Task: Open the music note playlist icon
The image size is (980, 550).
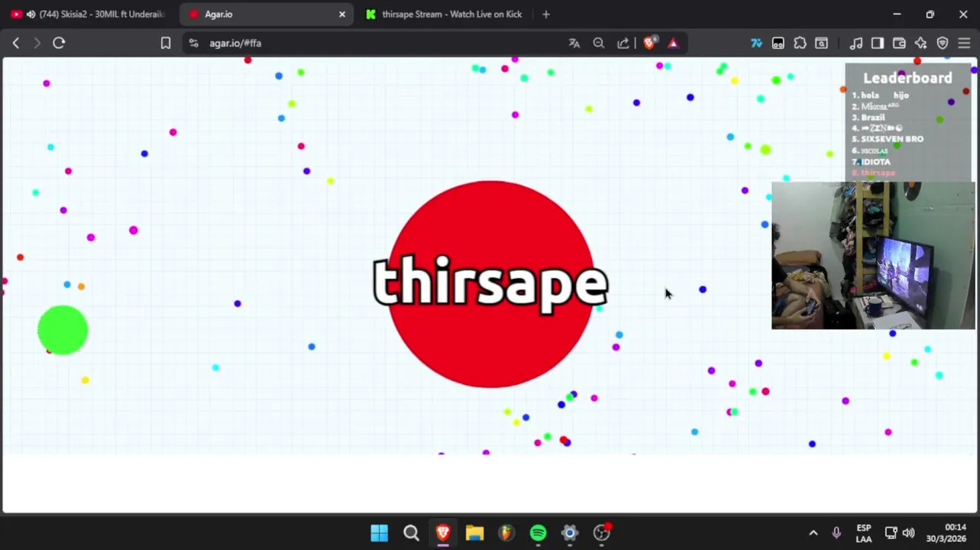Action: (856, 44)
